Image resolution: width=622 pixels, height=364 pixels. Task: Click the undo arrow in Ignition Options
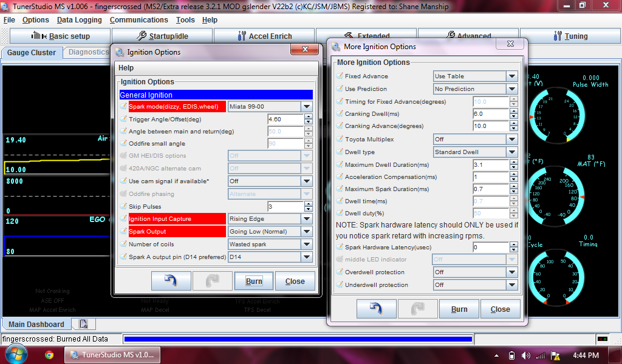[x=169, y=280]
